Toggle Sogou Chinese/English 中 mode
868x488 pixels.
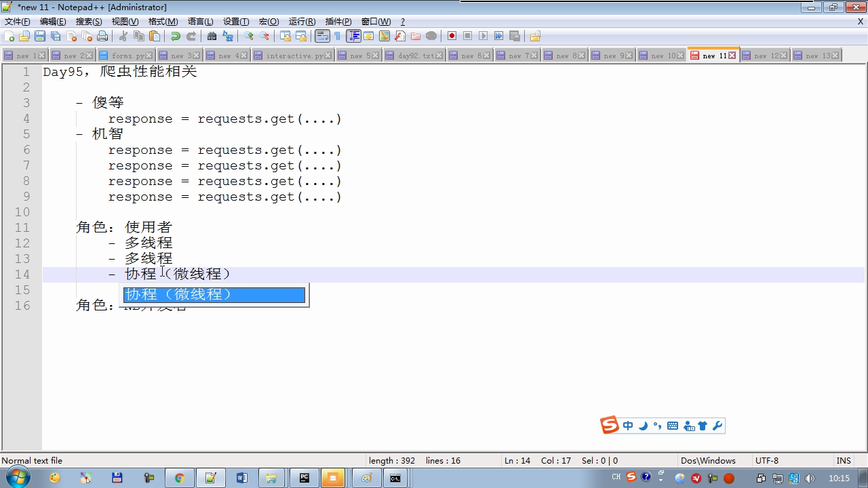click(x=628, y=426)
